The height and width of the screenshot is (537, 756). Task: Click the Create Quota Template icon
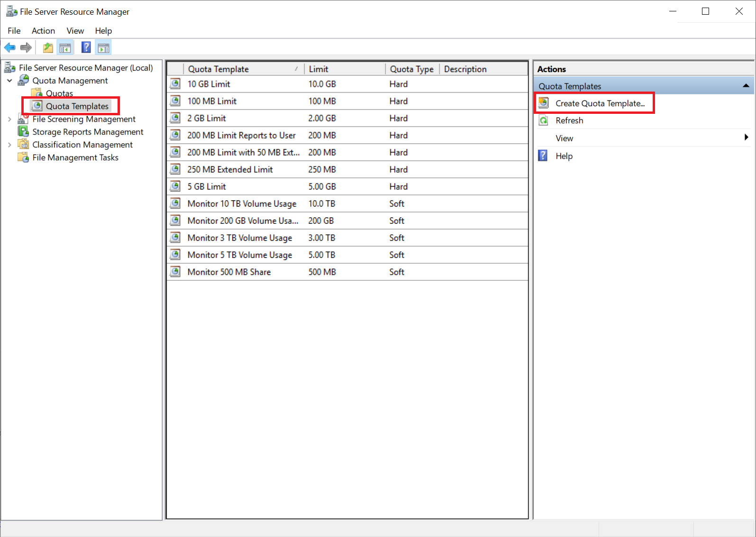(544, 103)
